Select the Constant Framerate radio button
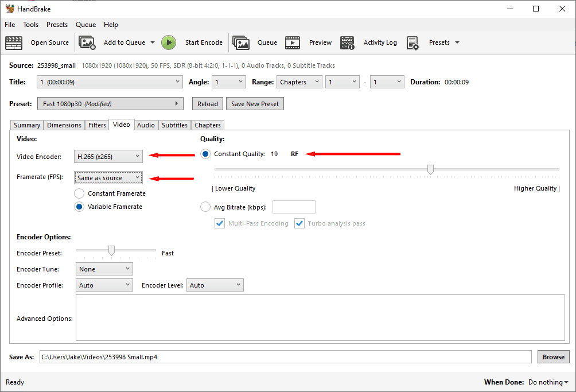The image size is (576, 392). tap(79, 193)
